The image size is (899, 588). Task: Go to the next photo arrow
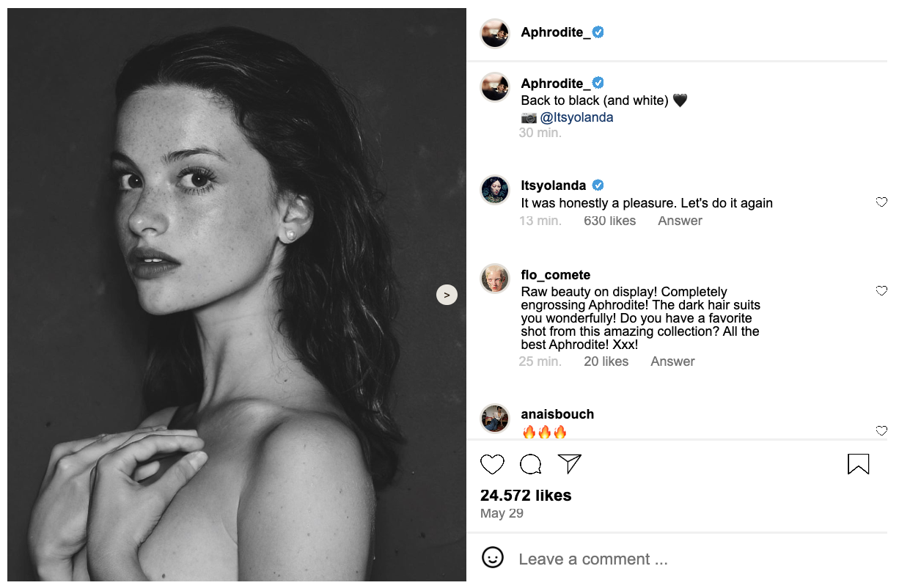[x=447, y=295]
